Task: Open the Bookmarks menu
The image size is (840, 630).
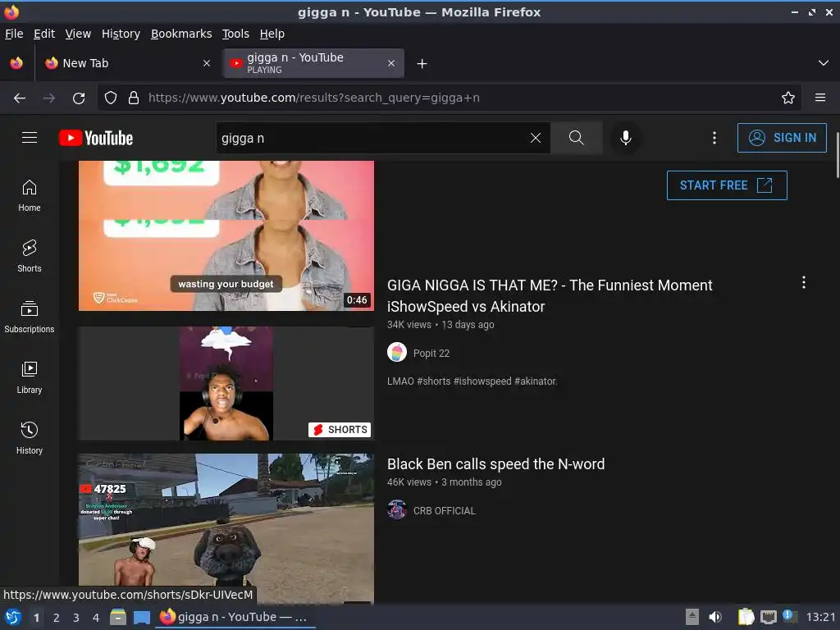Action: pyautogui.click(x=181, y=34)
